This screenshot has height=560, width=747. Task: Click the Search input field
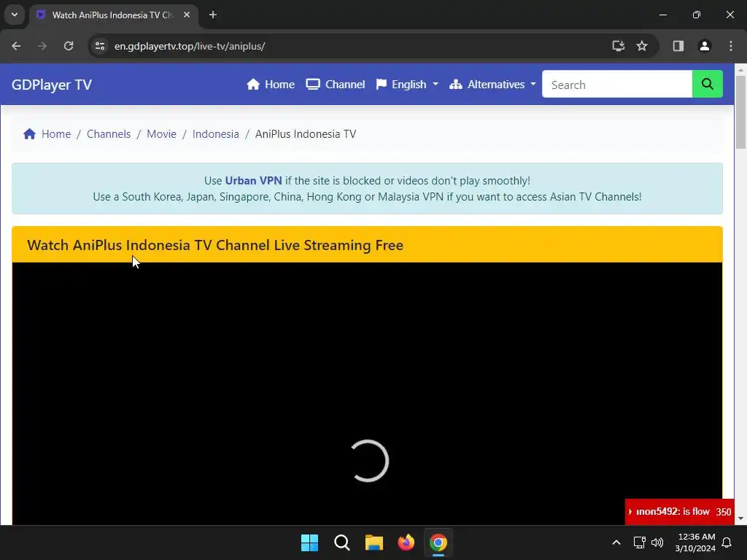pos(617,85)
